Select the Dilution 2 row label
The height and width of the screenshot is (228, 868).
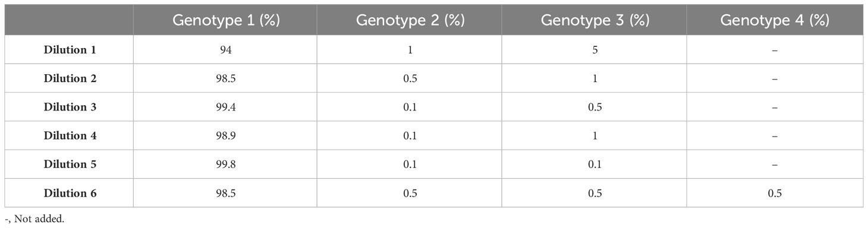click(70, 78)
